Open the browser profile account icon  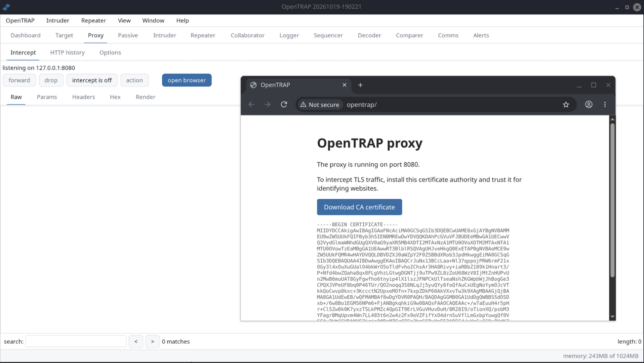pos(589,105)
